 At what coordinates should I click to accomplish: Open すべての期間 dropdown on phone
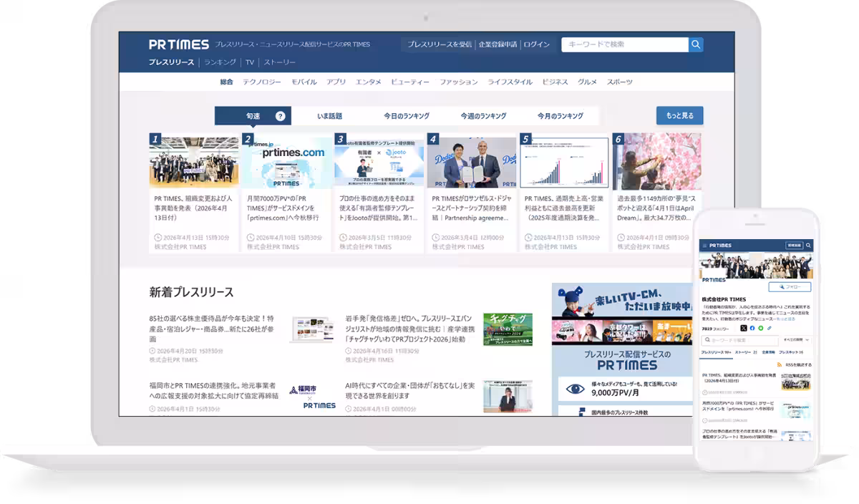[x=797, y=340]
